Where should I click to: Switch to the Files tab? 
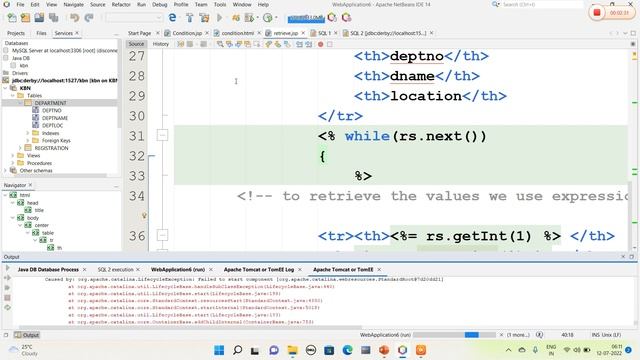click(x=41, y=33)
